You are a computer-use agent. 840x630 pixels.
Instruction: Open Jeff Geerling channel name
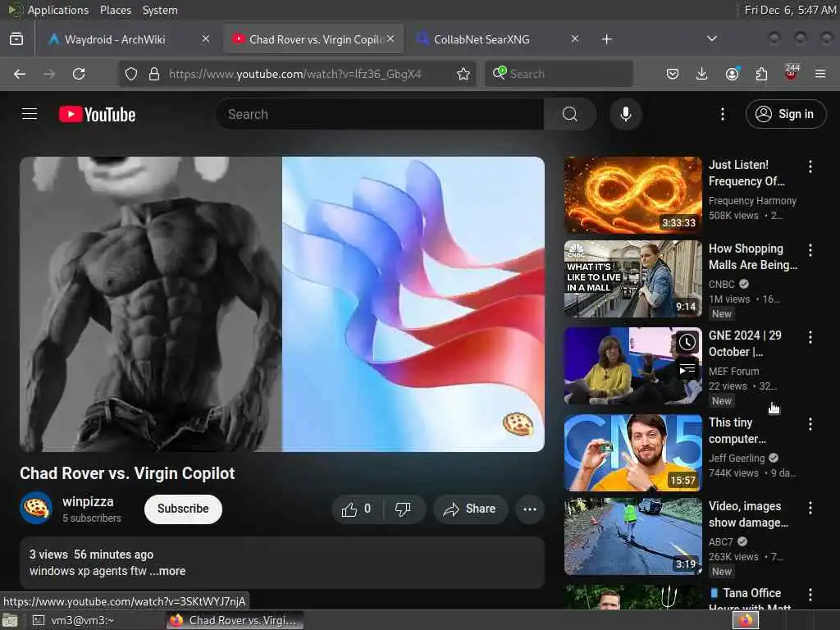tap(737, 459)
